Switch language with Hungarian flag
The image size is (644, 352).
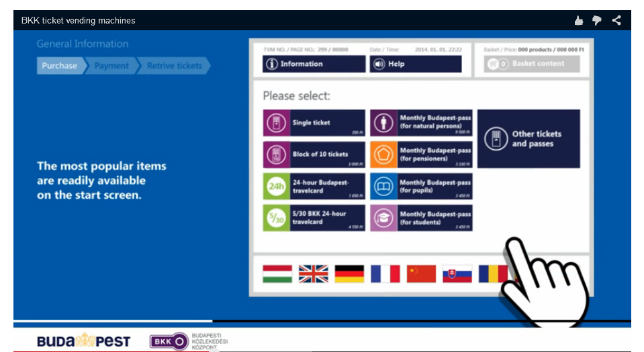click(x=277, y=274)
